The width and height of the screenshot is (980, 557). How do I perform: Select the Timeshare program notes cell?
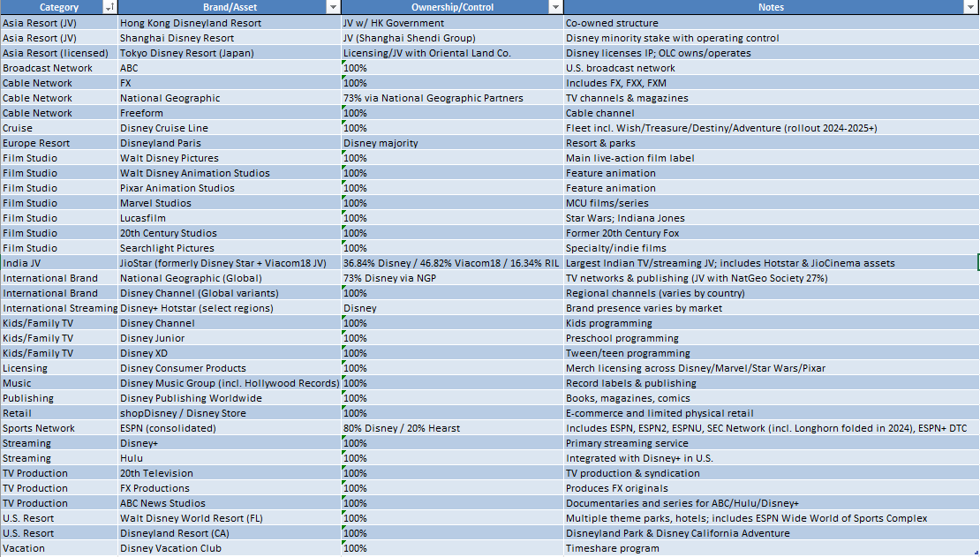[772, 548]
